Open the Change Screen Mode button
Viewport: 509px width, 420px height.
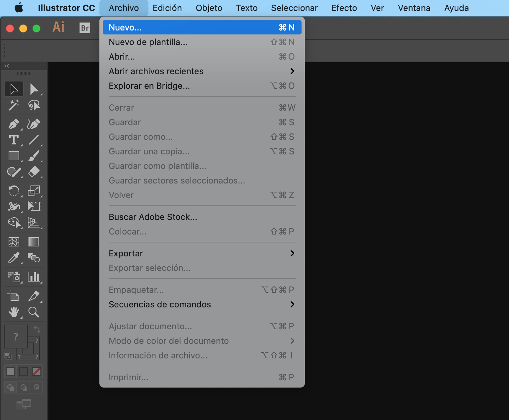(x=24, y=404)
